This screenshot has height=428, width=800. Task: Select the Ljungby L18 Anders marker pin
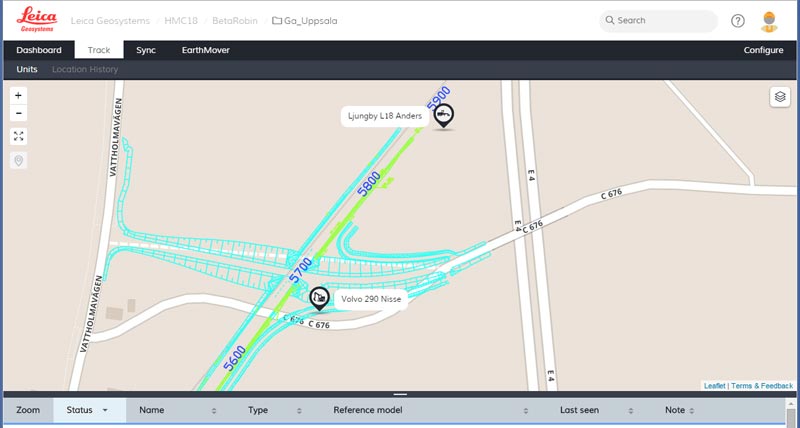[x=444, y=116]
